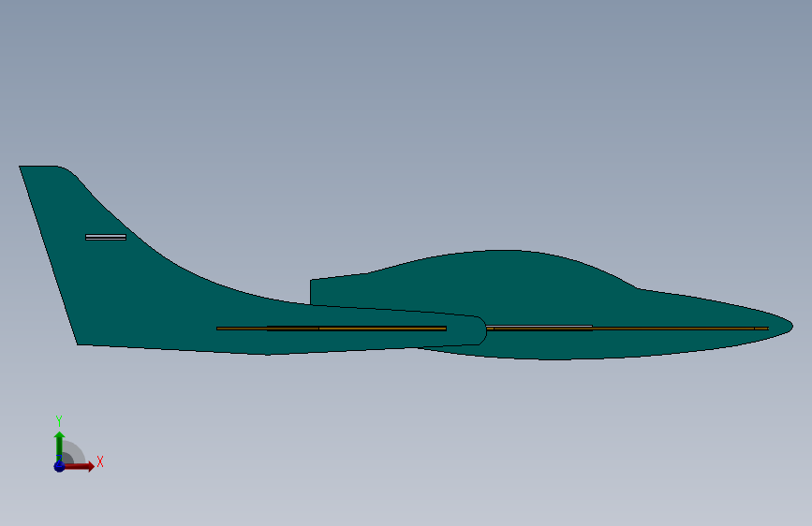Click the blue Z axis ball at the triad origin
Viewport: 812px width, 526px height.
pos(59,466)
